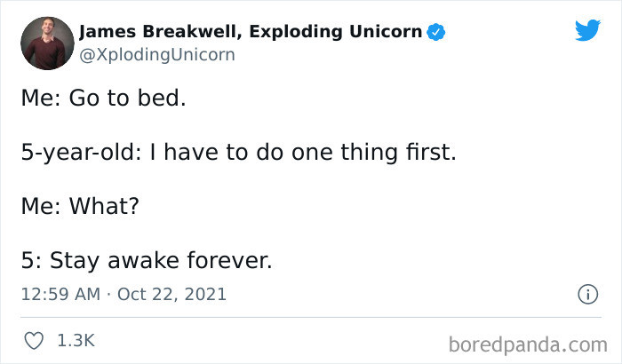Click the line "Me: Go to bed."
The width and height of the screenshot is (622, 364).
(x=103, y=98)
